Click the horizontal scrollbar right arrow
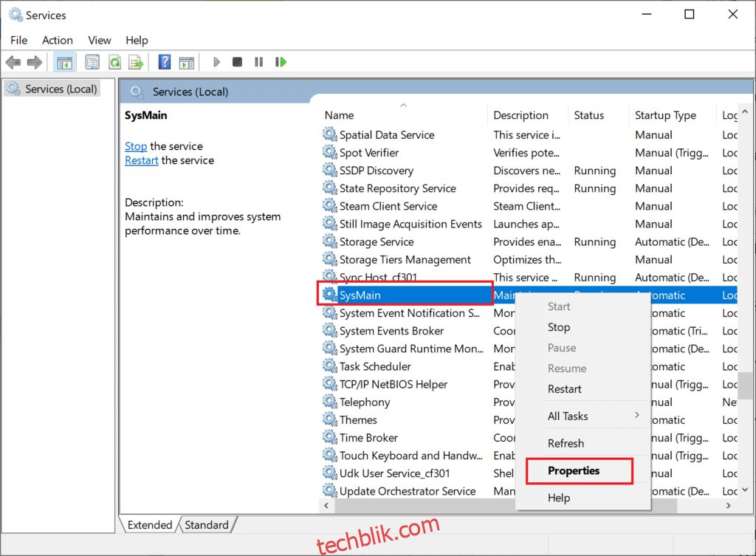 point(729,505)
